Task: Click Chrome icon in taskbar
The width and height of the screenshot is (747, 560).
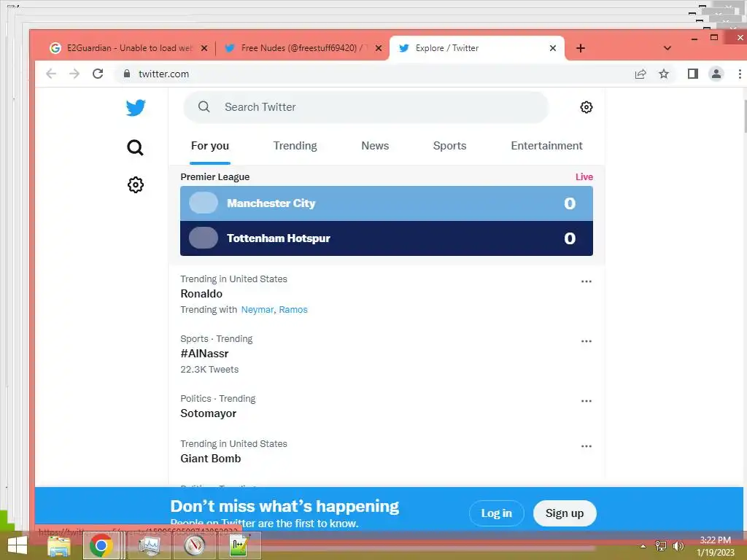Action: click(x=101, y=545)
